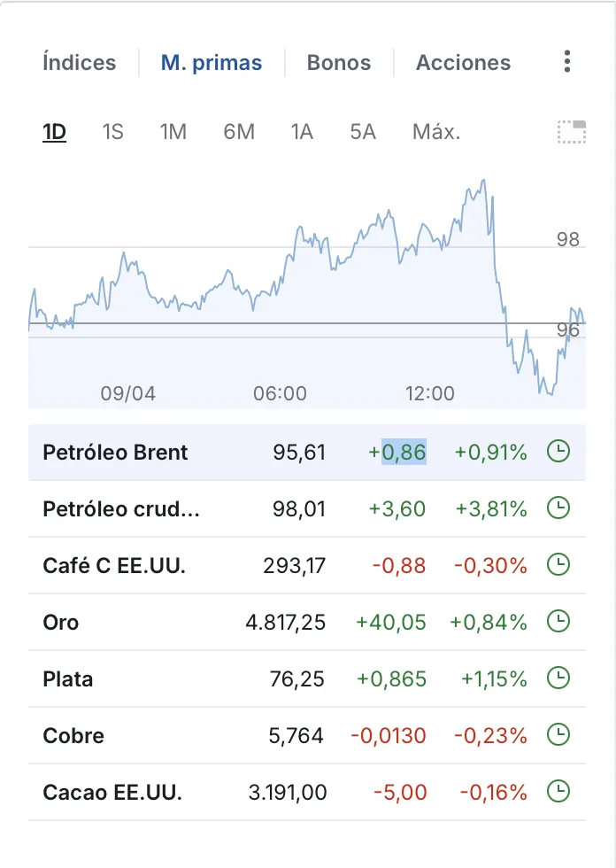The width and height of the screenshot is (616, 868).
Task: Click the clock icon for Café C EE.UU.
Action: (x=558, y=564)
